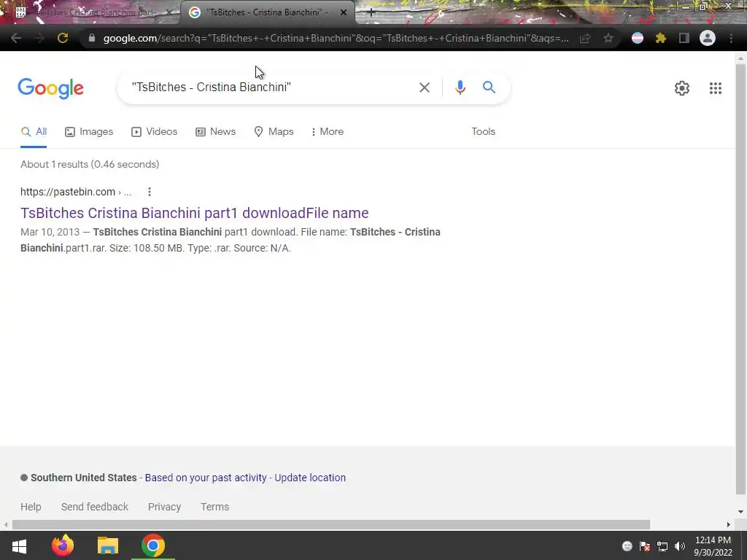Share this page using address bar icon
747x560 pixels.
point(585,38)
